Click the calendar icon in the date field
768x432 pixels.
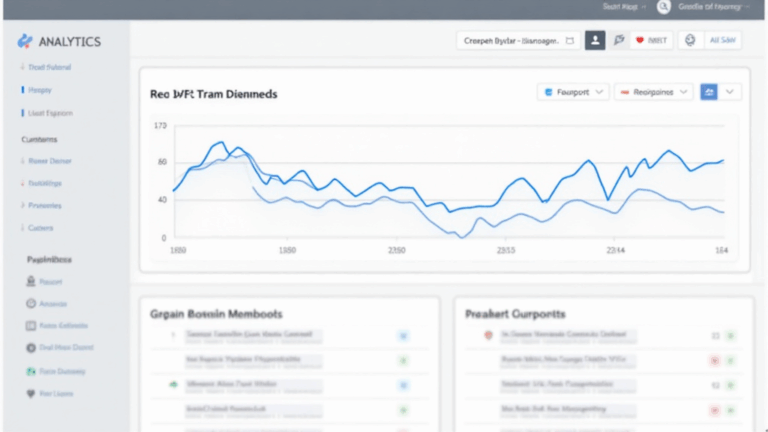coord(570,41)
